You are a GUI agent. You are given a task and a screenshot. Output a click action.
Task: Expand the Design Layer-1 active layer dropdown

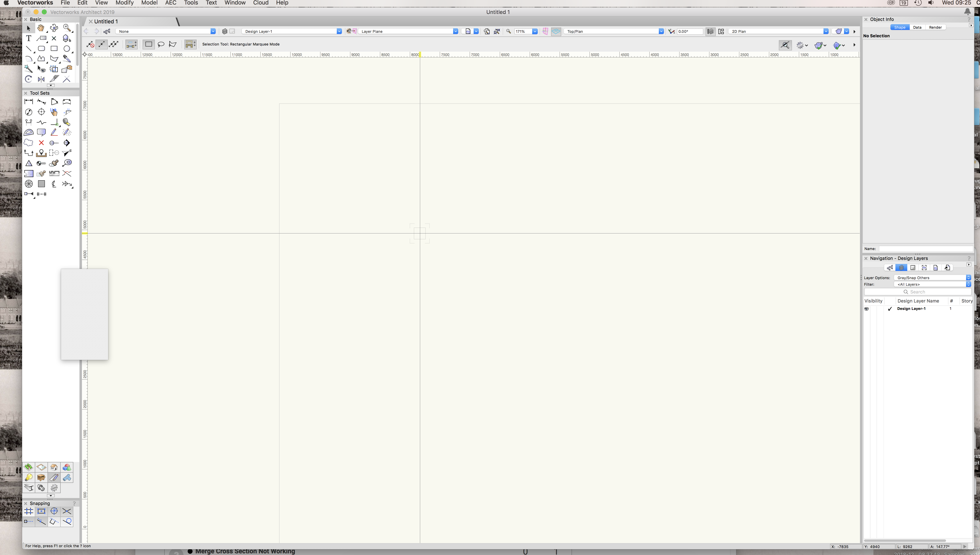(x=291, y=31)
